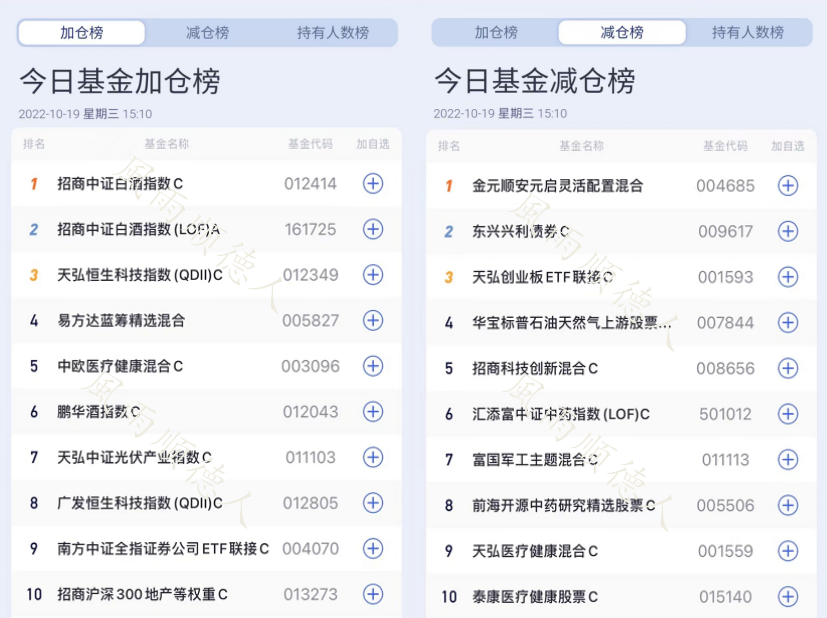This screenshot has width=827, height=618.
Task: Click fund code 003096
Action: [311, 366]
